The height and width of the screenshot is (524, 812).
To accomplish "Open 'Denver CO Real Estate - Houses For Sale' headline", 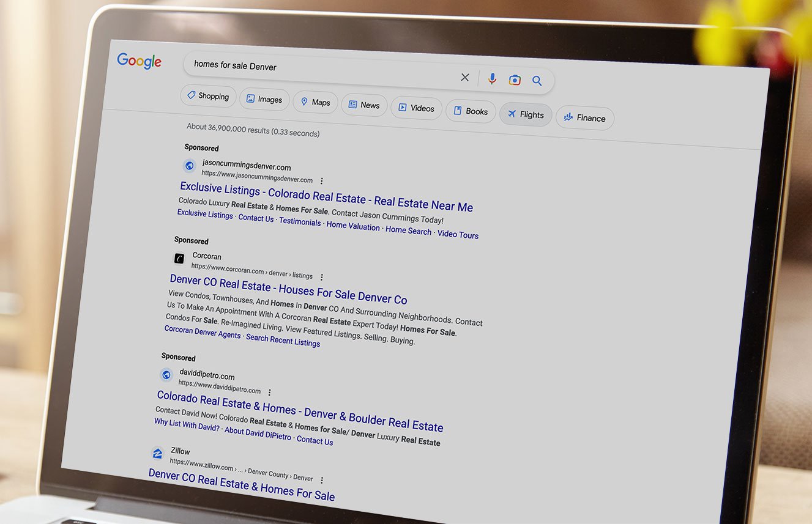I will tap(288, 290).
